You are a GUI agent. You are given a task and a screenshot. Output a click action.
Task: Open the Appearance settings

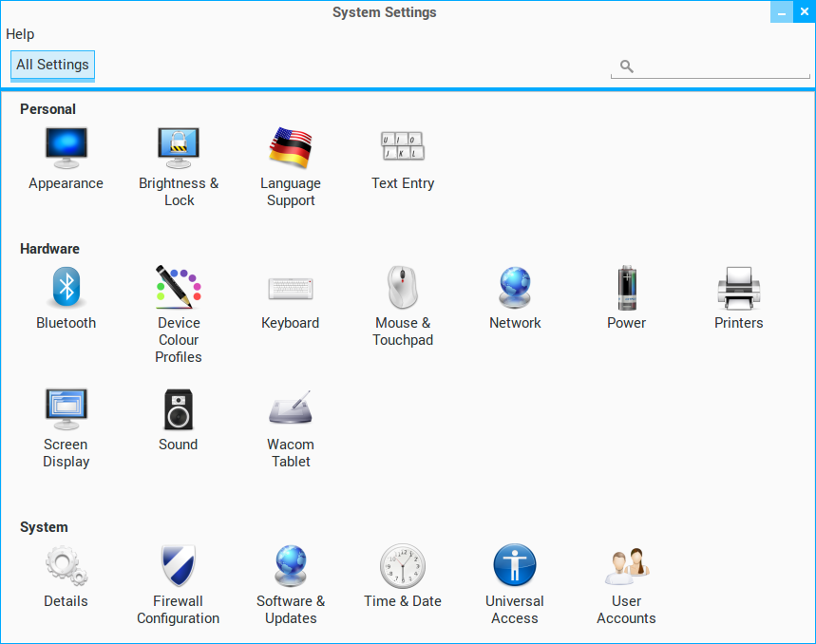point(66,148)
